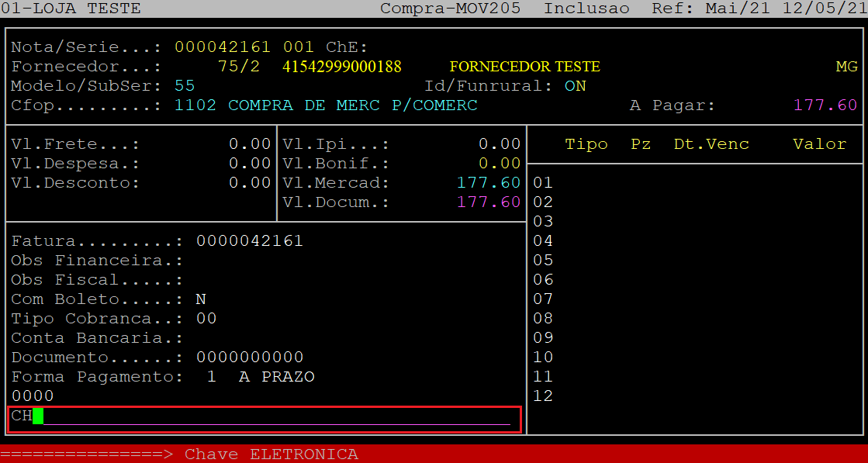Click the A Pagar total 177.60
This screenshot has width=868, height=463.
tap(825, 105)
